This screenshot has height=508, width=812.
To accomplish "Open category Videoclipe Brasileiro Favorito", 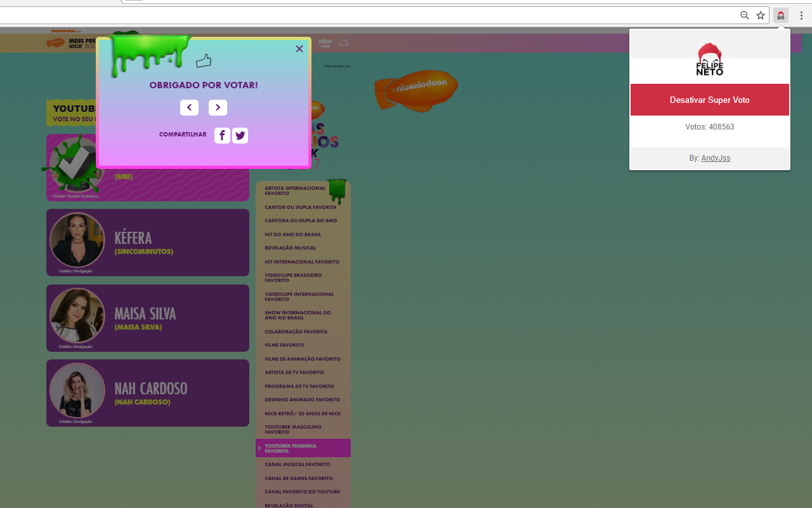I will [293, 277].
